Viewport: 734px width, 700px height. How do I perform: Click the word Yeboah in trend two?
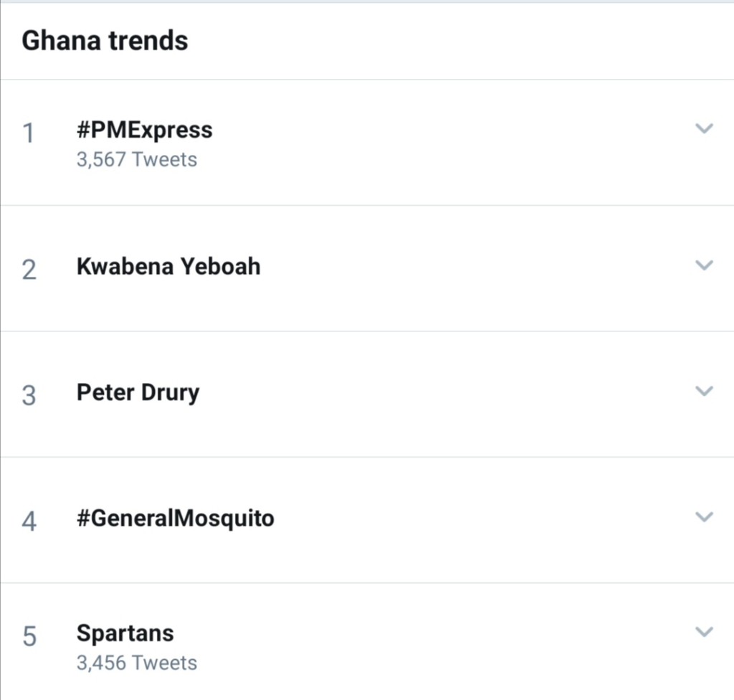pos(220,267)
